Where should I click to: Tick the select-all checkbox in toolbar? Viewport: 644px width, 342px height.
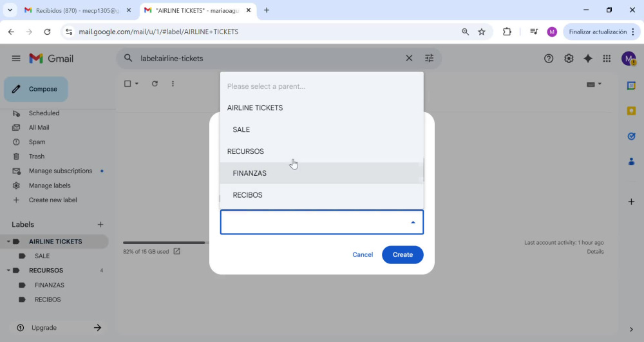128,84
